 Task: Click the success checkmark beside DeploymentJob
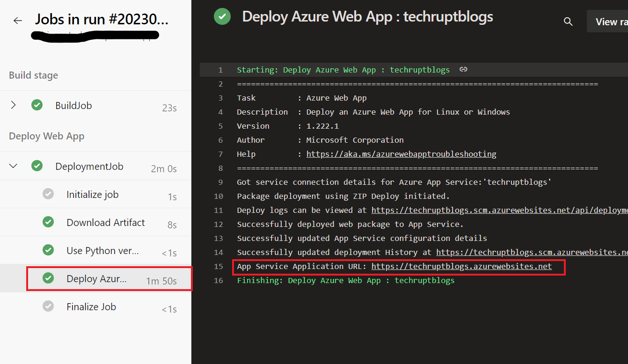point(37,166)
